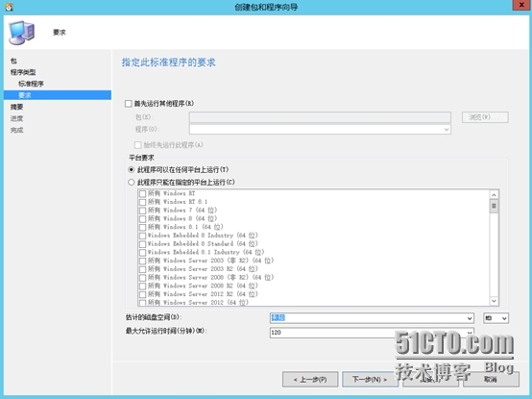Click 进度 step in sidebar
Image resolution: width=532 pixels, height=399 pixels.
[x=16, y=118]
